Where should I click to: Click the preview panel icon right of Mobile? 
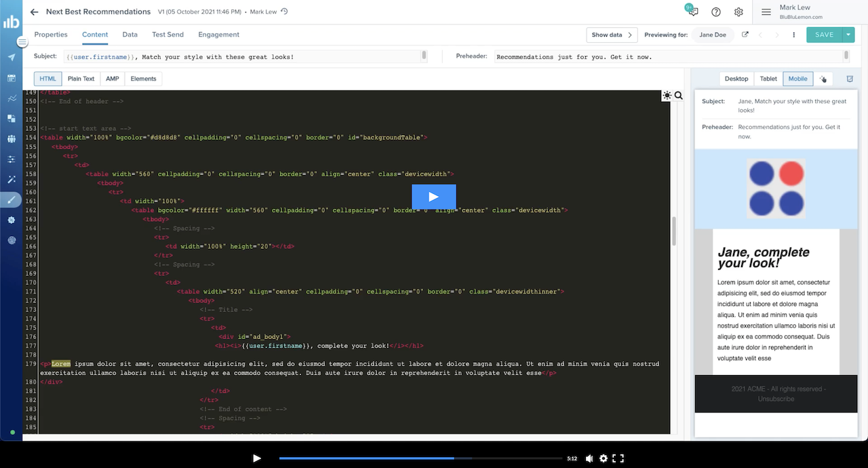point(850,79)
